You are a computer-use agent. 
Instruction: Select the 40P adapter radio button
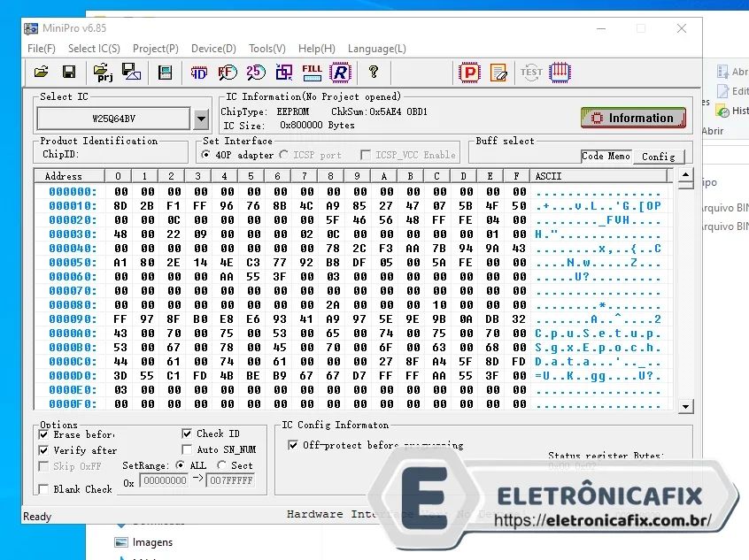coord(206,155)
